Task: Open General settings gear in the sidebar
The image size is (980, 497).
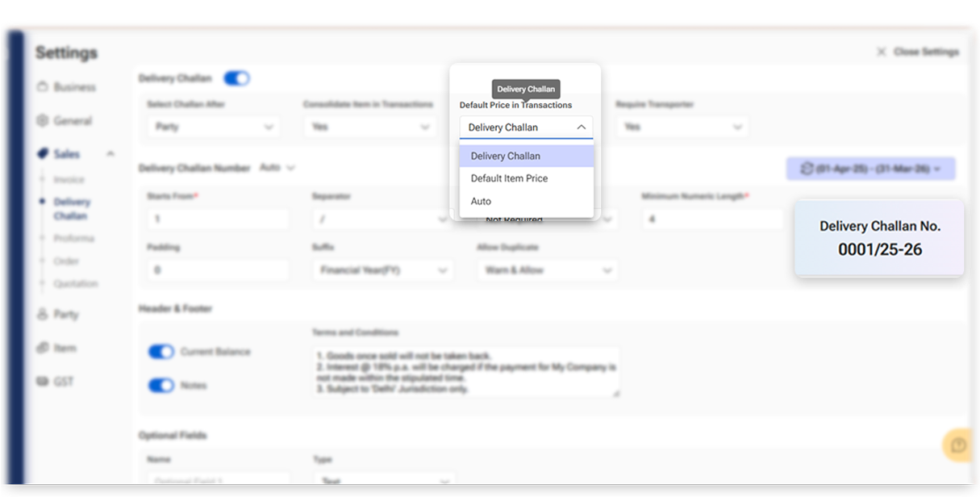Action: [x=43, y=121]
